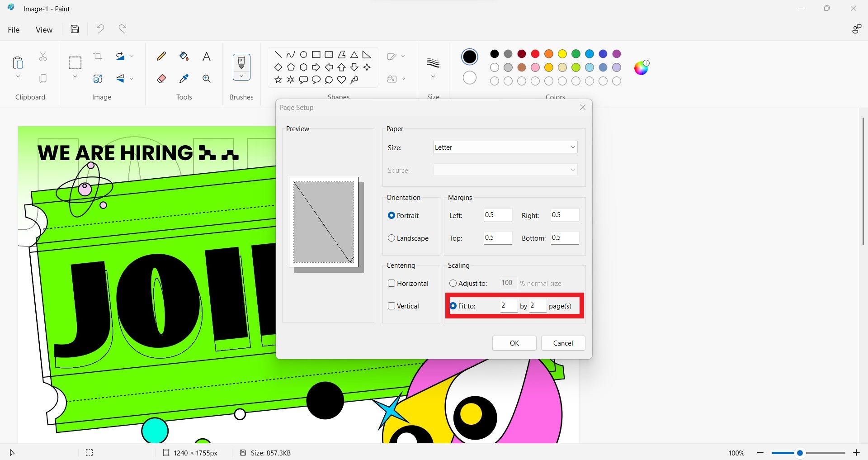
Task: Open the View menu
Action: point(43,29)
